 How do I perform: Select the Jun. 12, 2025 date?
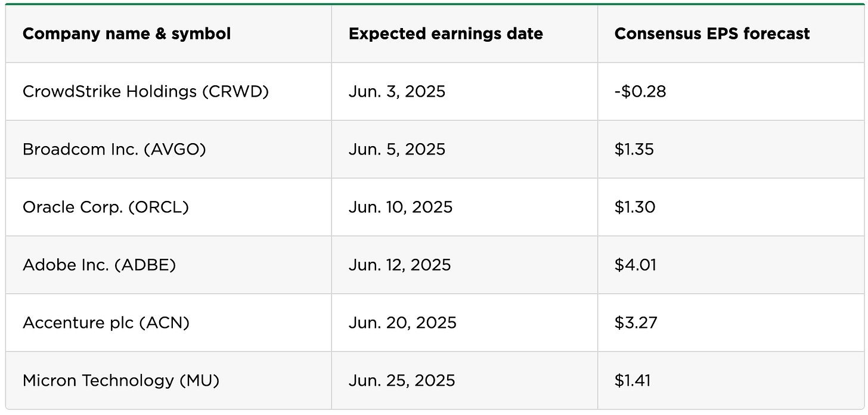coord(400,265)
